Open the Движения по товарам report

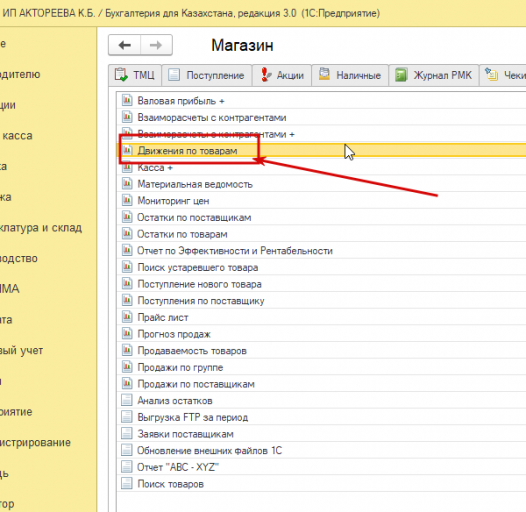187,151
